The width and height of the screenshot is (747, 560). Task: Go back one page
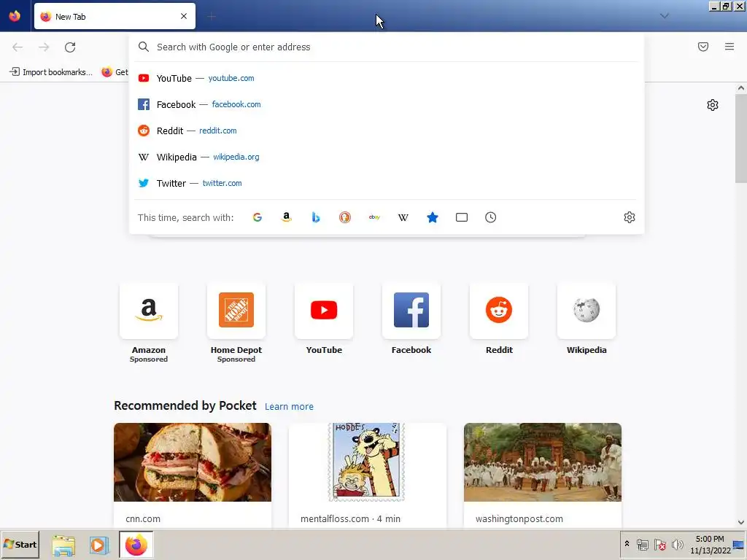18,47
